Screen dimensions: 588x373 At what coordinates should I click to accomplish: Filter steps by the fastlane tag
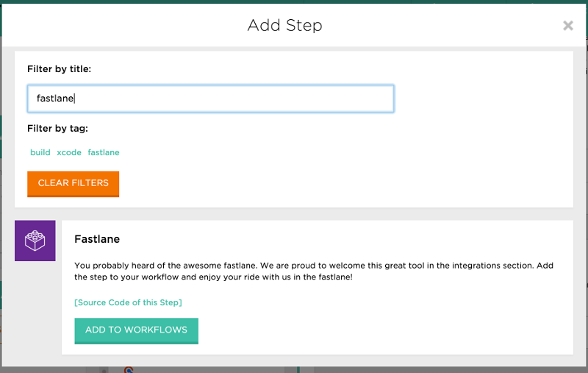tap(104, 152)
